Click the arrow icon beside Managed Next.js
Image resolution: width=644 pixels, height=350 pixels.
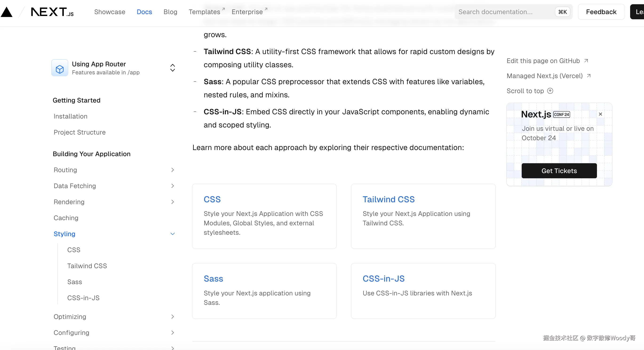589,76
